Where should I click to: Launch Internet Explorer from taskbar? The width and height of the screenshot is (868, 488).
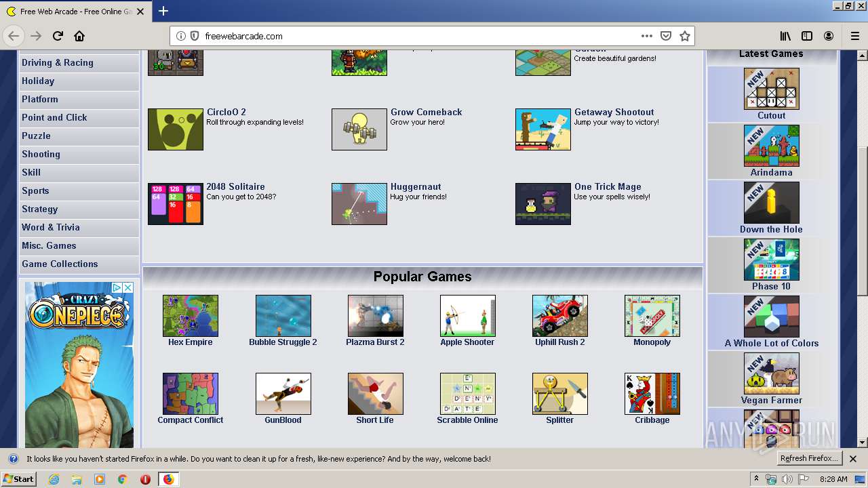(x=54, y=479)
